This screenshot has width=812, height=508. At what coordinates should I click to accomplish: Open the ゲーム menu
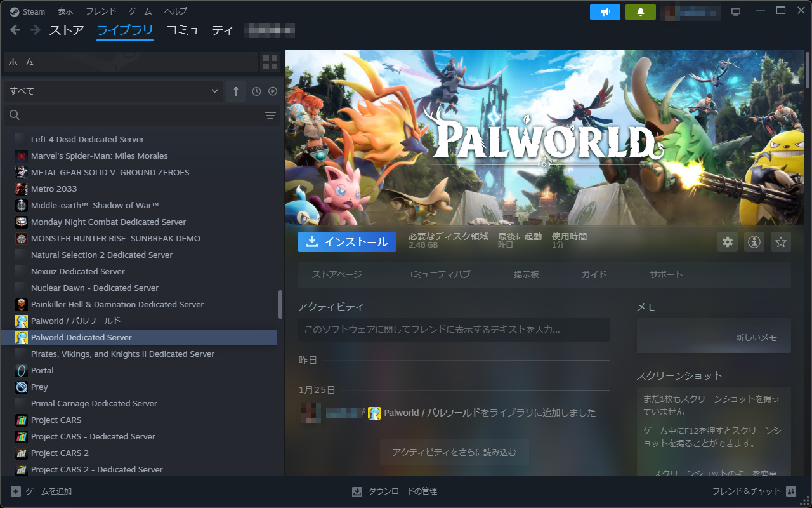(x=140, y=11)
